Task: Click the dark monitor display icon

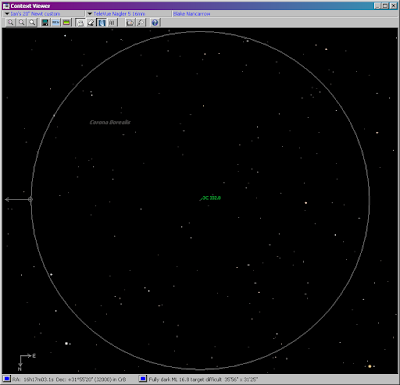Action: pos(45,22)
